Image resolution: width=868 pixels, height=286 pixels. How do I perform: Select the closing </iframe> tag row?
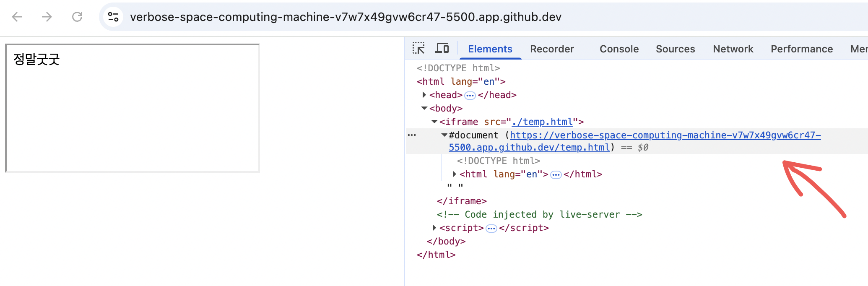coord(462,201)
